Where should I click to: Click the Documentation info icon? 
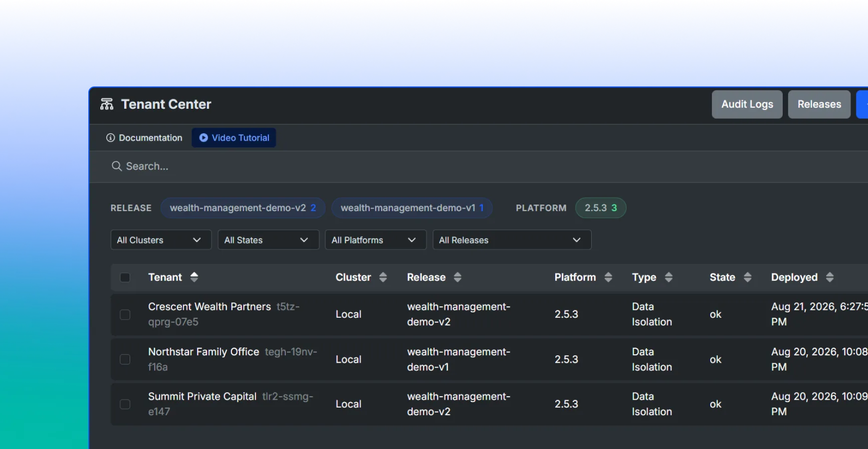click(110, 138)
